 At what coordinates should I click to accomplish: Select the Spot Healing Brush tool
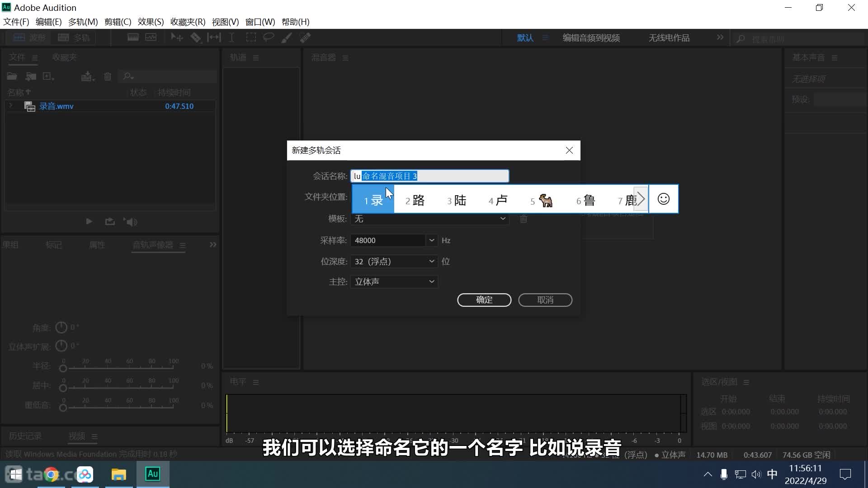305,38
